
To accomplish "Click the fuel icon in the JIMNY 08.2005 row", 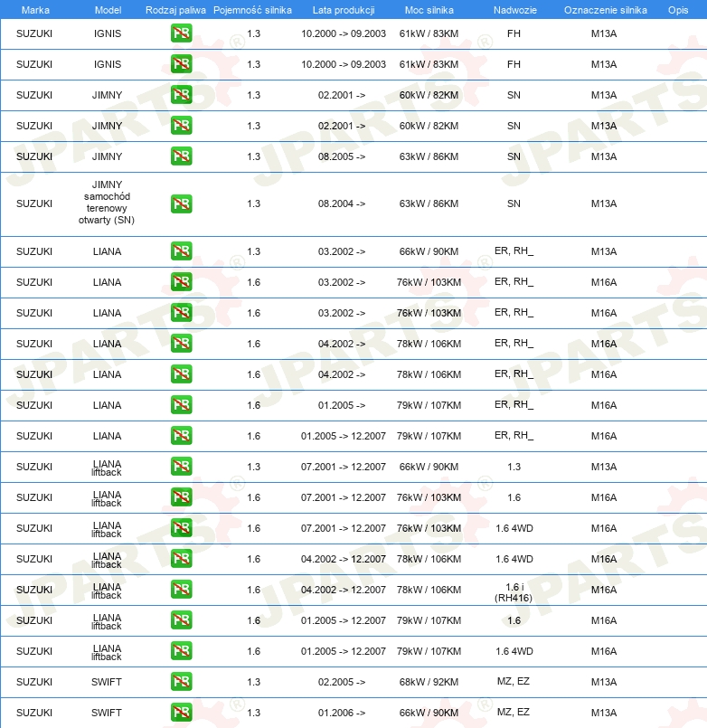I will pos(181,156).
